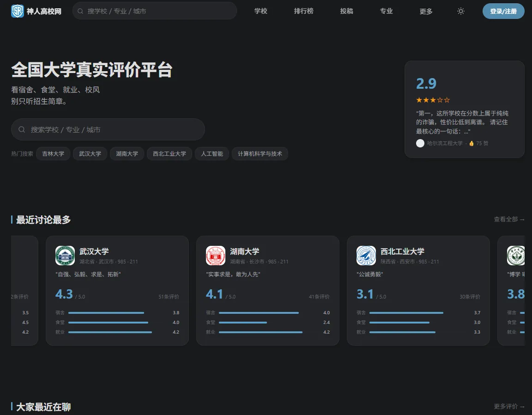The width and height of the screenshot is (532, 415).
Task: Click the thumbs-up icon next to 75 赞
Action: 471,143
